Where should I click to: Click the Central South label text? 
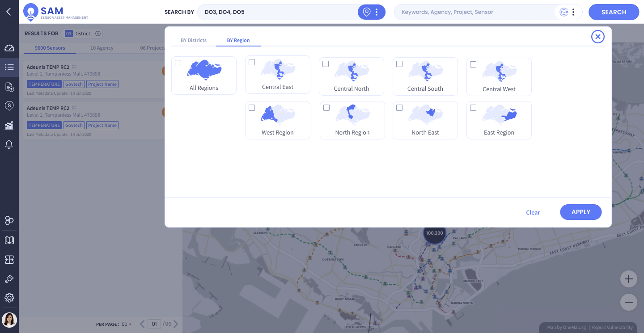(425, 89)
